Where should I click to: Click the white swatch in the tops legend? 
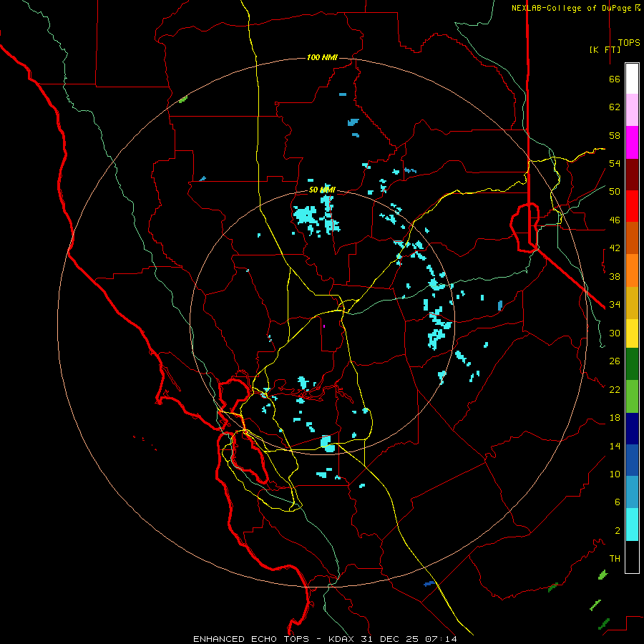coord(632,79)
